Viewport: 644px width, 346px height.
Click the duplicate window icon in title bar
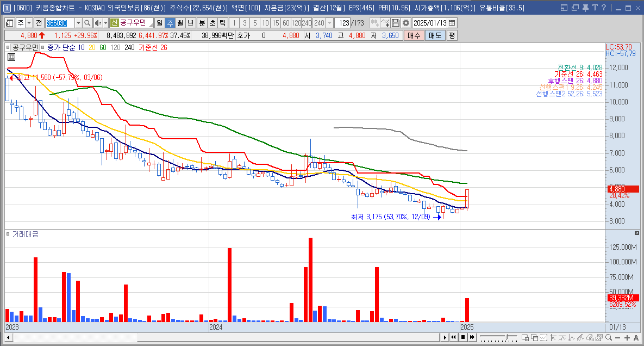575,8
